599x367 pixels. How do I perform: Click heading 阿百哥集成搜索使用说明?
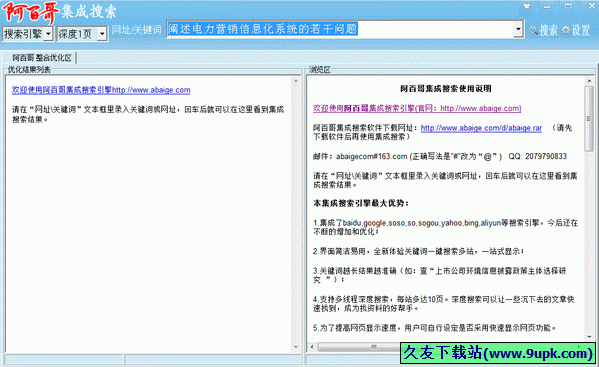[445, 89]
